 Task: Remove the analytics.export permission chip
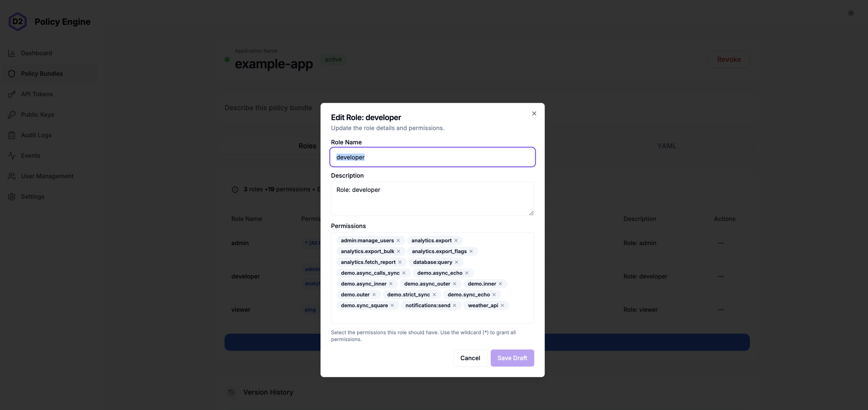pos(456,240)
